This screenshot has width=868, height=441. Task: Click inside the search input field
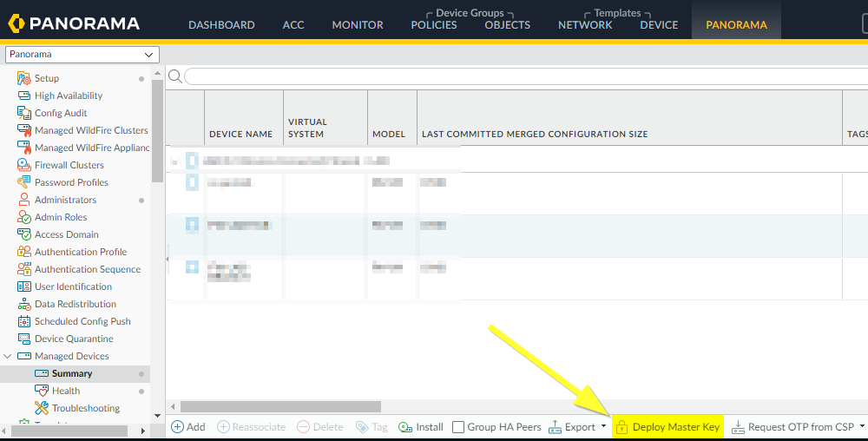526,76
